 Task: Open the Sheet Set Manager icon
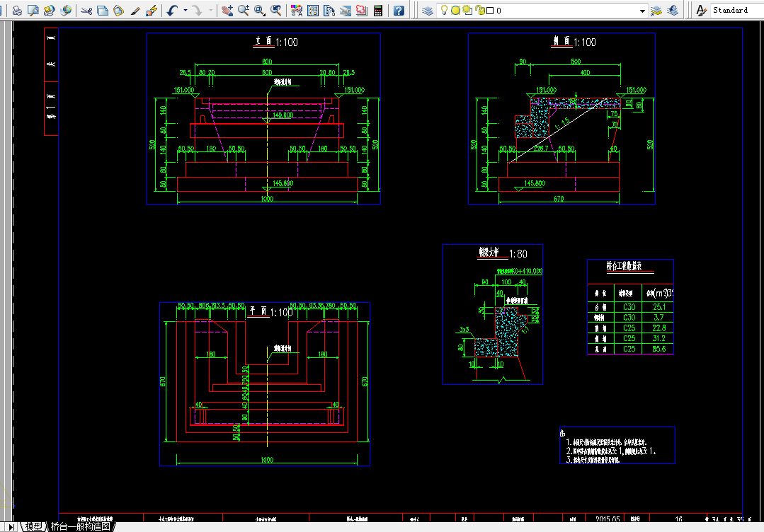click(x=345, y=10)
